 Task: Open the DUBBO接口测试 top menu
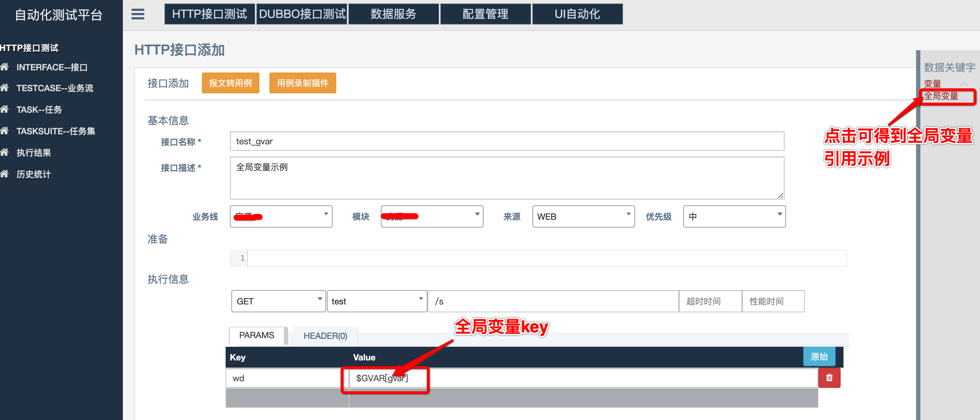302,14
